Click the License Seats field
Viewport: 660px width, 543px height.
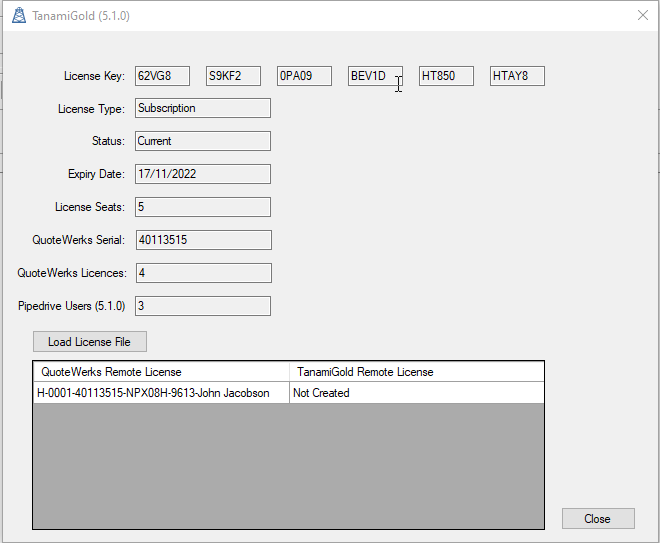(x=202, y=207)
